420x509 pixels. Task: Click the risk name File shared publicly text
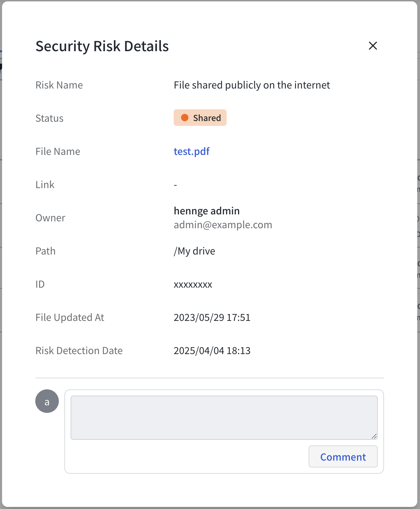pos(252,85)
